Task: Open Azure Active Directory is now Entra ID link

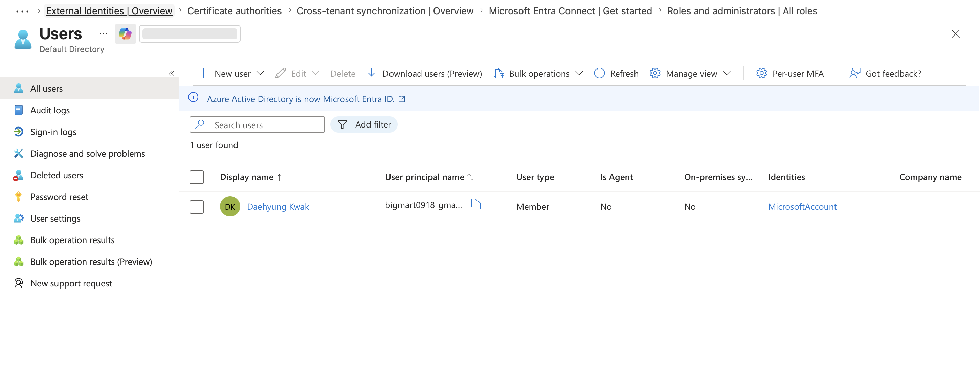Action: tap(300, 99)
